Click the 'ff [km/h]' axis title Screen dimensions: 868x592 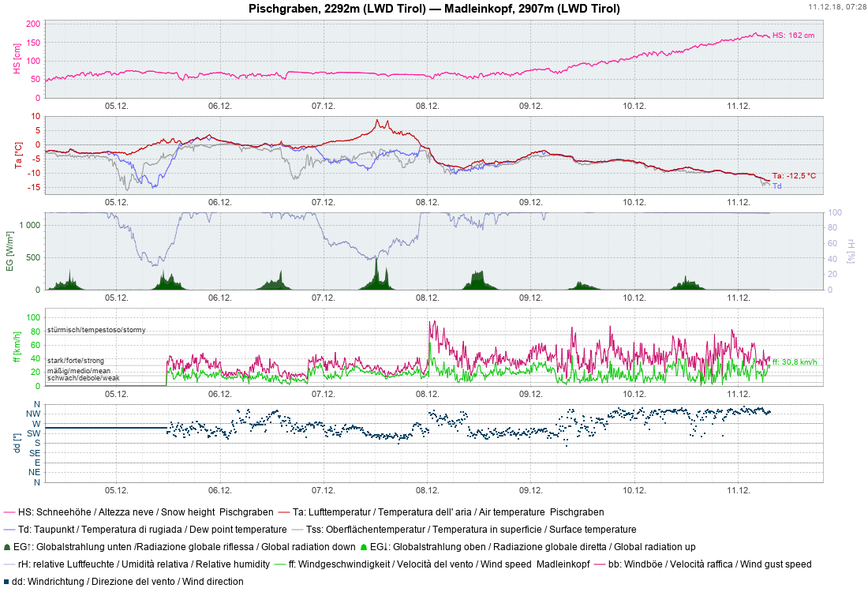coord(17,347)
